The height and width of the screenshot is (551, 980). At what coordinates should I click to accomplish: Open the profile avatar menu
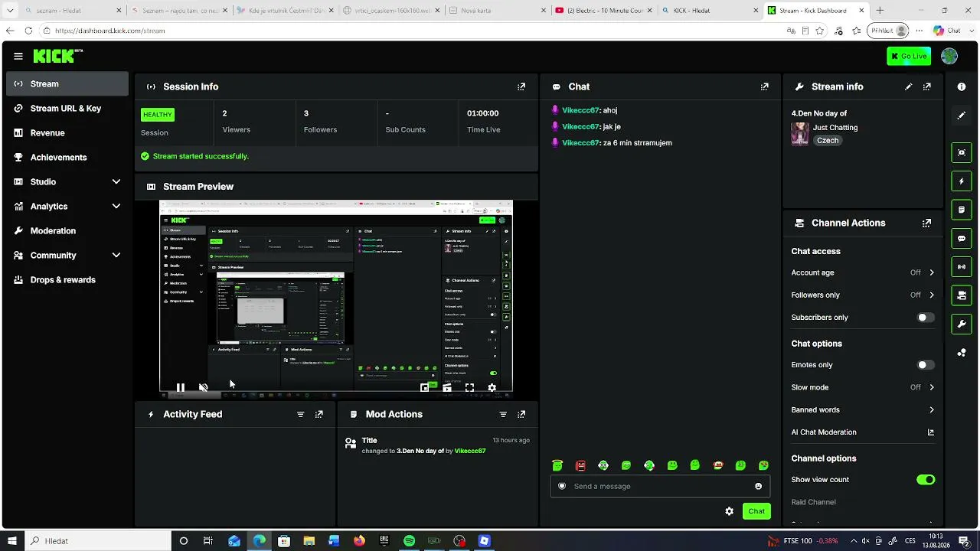coord(949,56)
